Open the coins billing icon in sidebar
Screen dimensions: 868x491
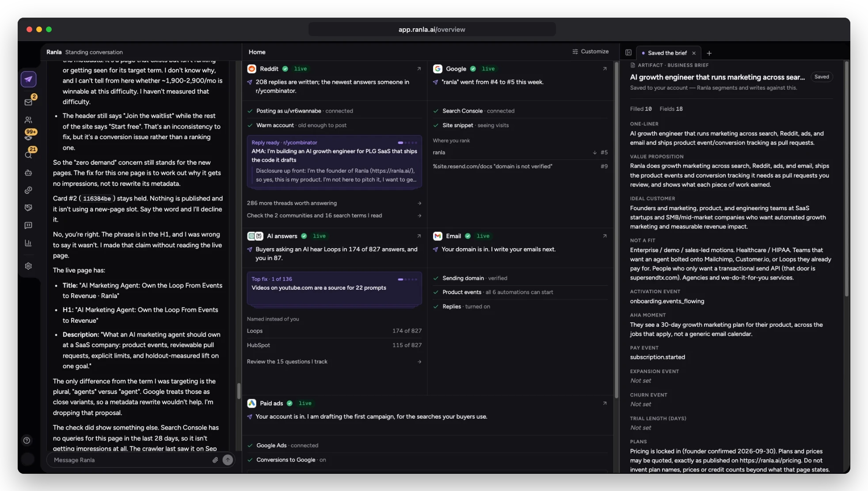(28, 190)
